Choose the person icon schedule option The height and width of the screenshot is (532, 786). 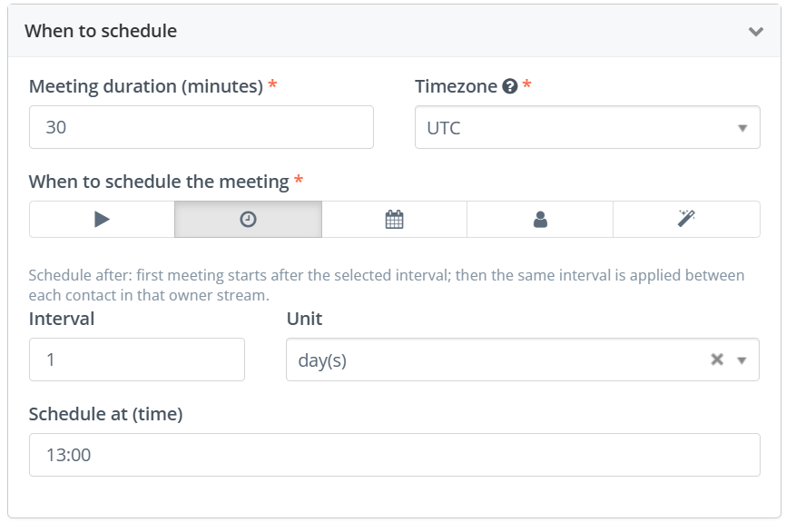[x=540, y=219]
